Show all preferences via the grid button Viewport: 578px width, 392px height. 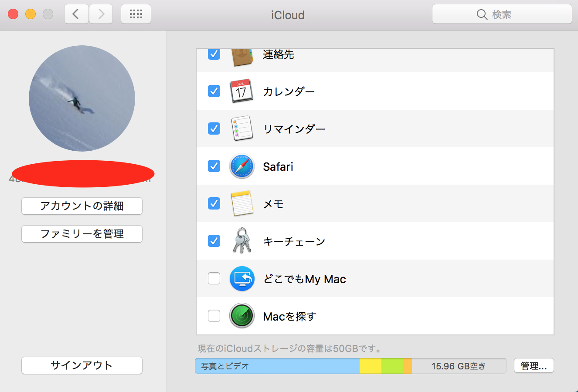pos(136,14)
